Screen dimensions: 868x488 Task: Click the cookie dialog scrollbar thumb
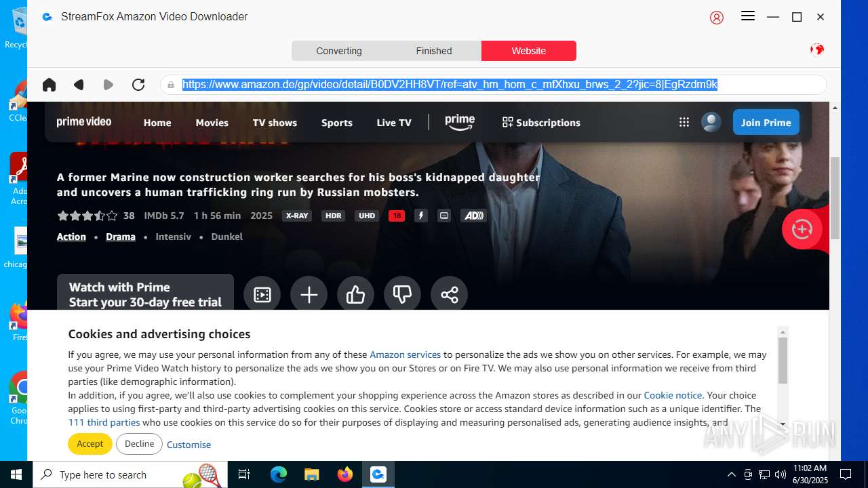pyautogui.click(x=783, y=361)
